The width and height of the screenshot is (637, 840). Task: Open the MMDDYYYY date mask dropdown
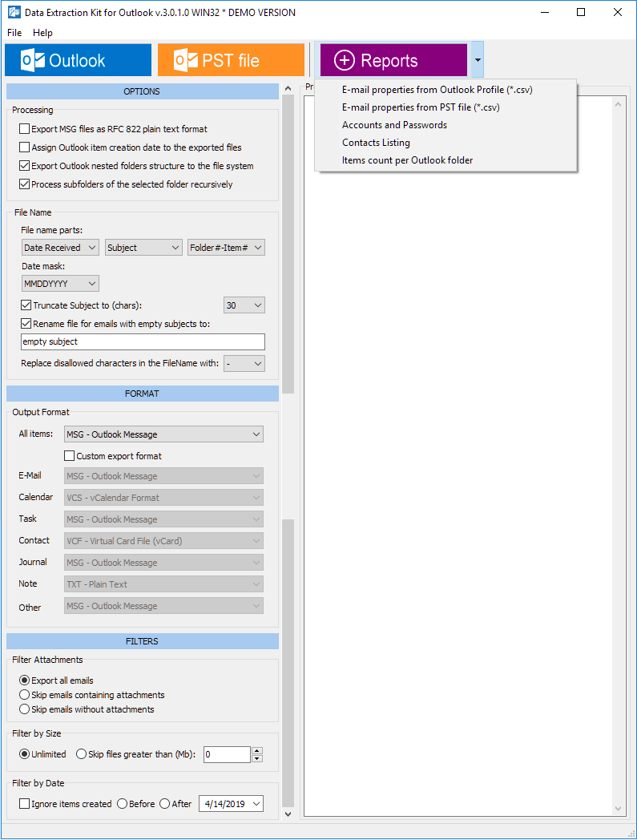(60, 284)
